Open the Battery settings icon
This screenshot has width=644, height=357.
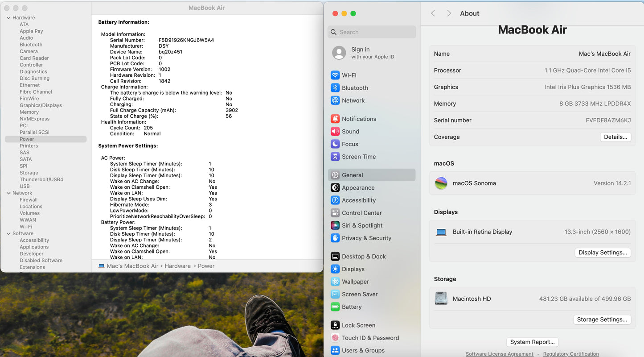click(x=335, y=307)
